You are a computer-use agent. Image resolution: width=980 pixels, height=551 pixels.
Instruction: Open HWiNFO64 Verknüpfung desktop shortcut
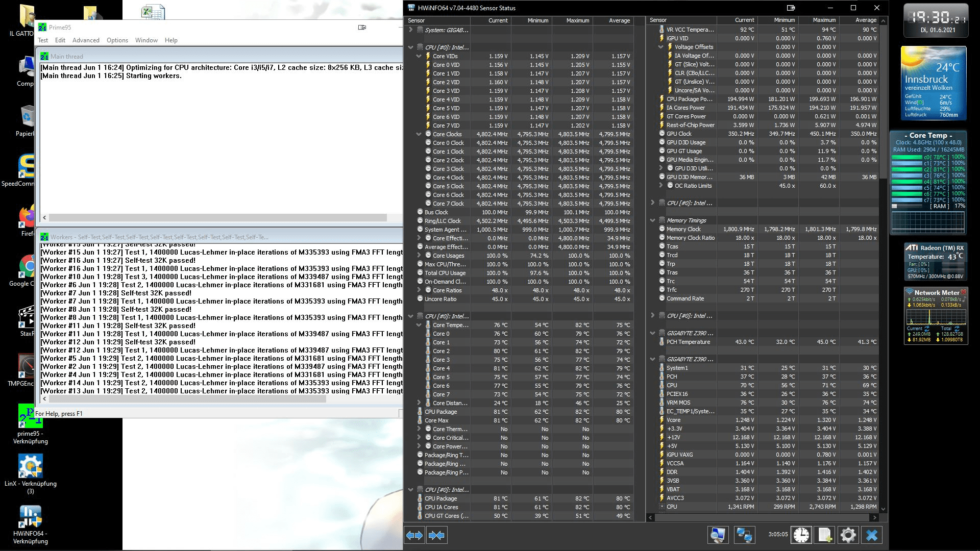30,524
